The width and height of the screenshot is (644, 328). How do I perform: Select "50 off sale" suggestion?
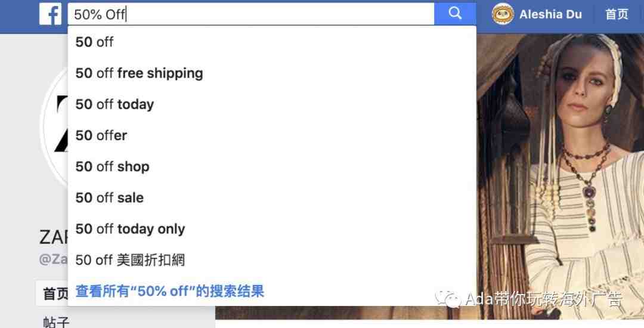pos(272,198)
